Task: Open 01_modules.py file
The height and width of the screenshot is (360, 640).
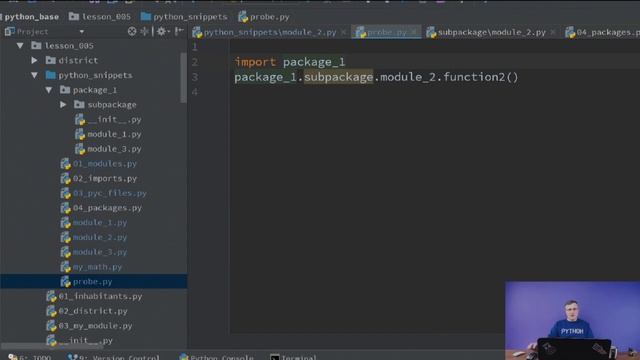Action: [x=99, y=164]
